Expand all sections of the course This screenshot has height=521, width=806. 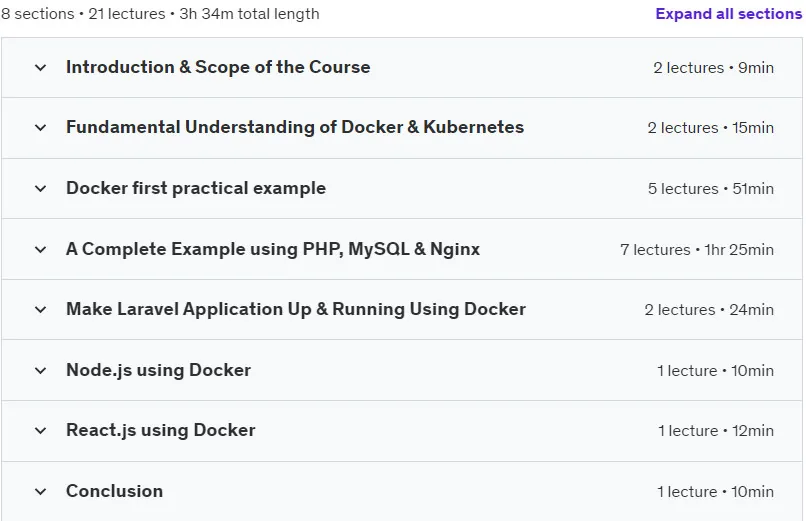coord(728,14)
